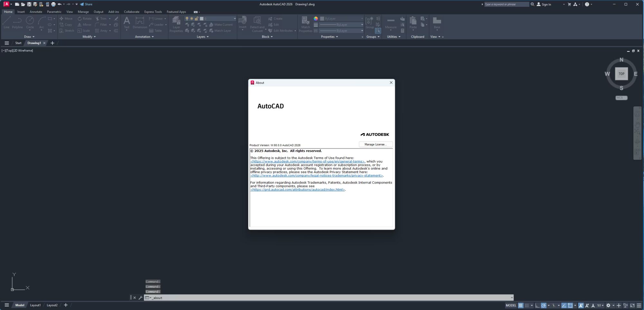The width and height of the screenshot is (644, 310).
Task: Click the object color wheel swatch
Action: [x=316, y=19]
